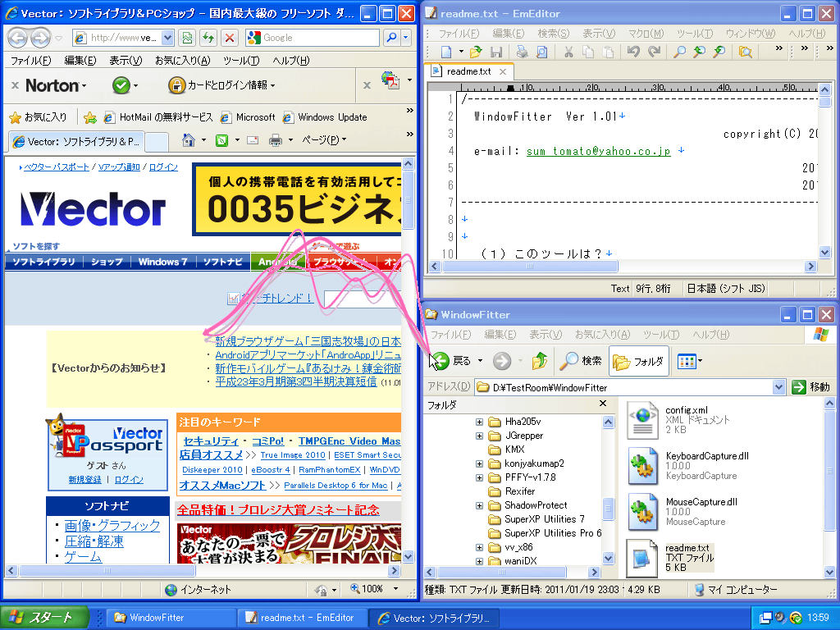Image resolution: width=840 pixels, height=630 pixels.
Task: Open IE search provider dropdown arrow
Action: pyautogui.click(x=405, y=38)
